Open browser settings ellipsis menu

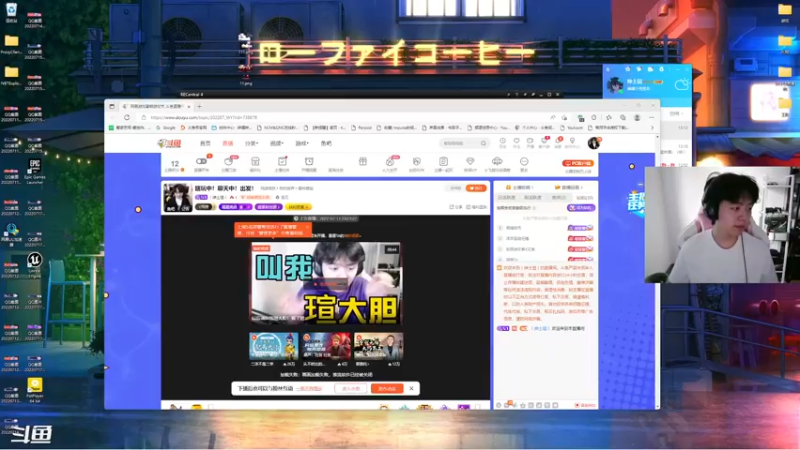652,117
